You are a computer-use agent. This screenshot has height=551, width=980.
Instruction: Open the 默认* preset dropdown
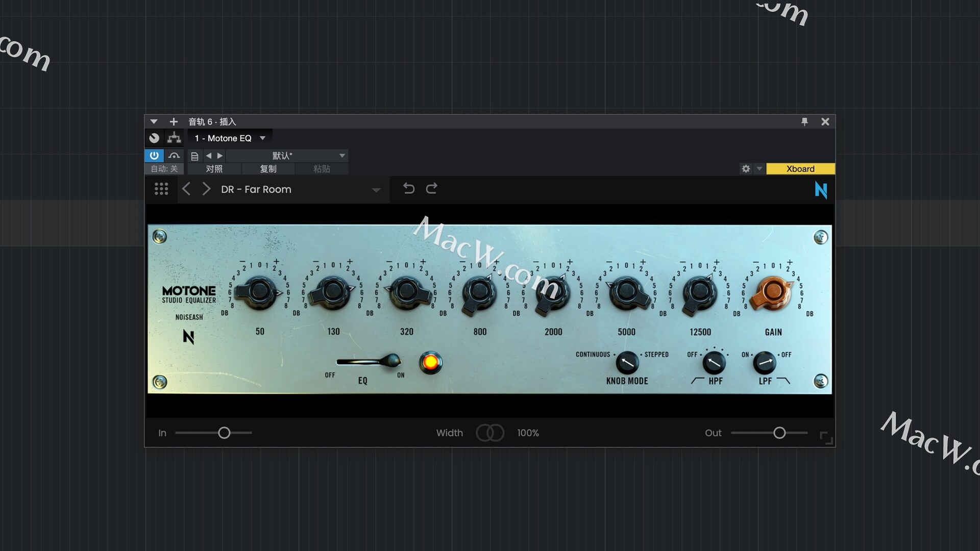click(287, 156)
